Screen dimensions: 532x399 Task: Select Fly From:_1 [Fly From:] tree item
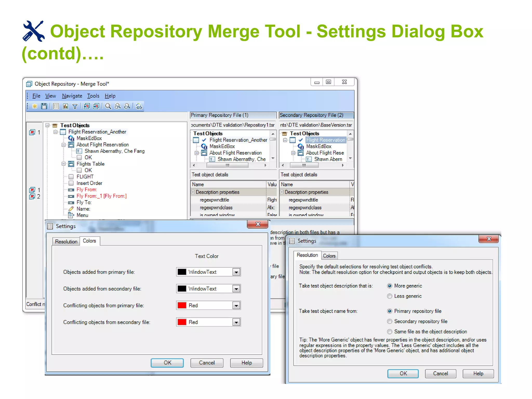(102, 196)
